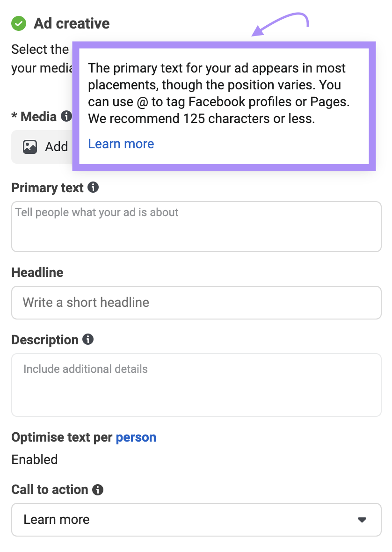This screenshot has width=392, height=552.
Task: Click the green Ad creative checkmark icon
Action: [18, 23]
